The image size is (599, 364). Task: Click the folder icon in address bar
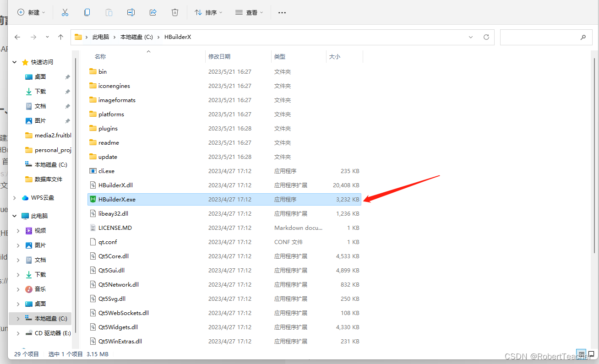pyautogui.click(x=78, y=37)
